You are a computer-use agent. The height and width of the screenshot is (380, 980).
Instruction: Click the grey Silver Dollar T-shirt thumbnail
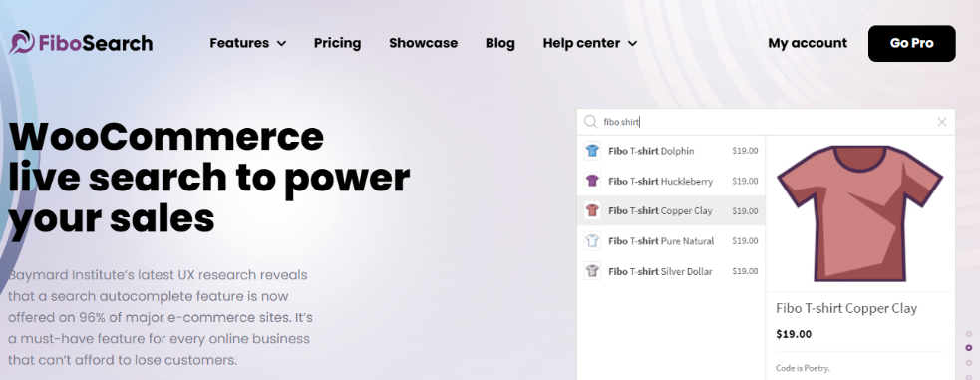(592, 271)
